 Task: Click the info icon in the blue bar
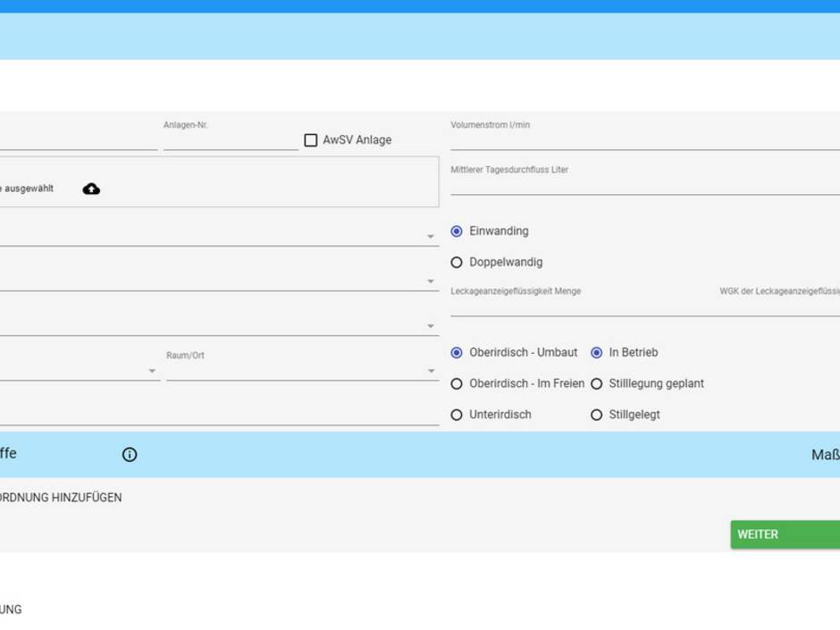click(x=130, y=455)
